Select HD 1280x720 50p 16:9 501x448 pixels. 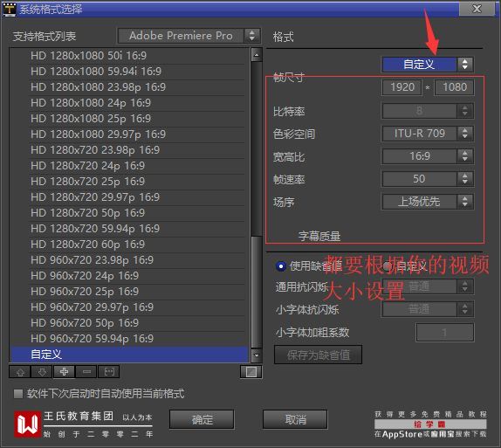[129, 213]
